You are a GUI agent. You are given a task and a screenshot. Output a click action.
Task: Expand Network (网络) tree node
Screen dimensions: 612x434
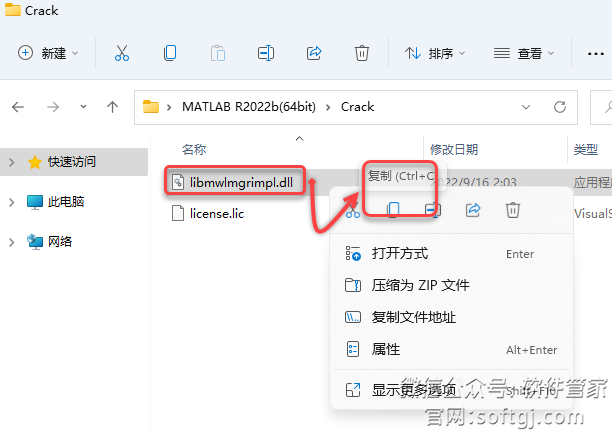point(12,242)
